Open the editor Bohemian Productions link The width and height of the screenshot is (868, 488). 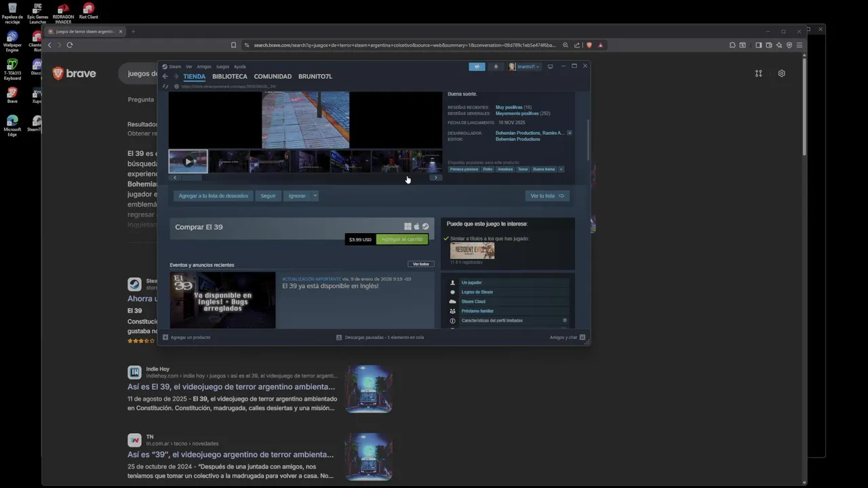pos(518,139)
